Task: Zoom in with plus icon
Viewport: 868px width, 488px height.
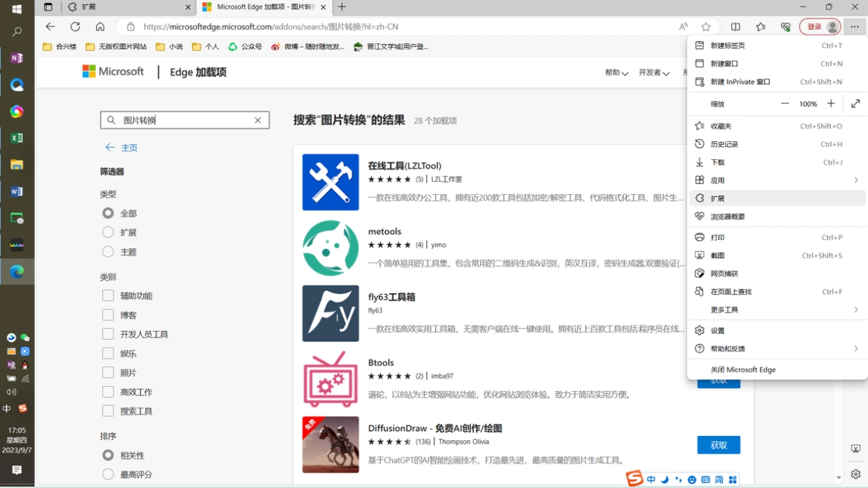Action: click(x=831, y=103)
